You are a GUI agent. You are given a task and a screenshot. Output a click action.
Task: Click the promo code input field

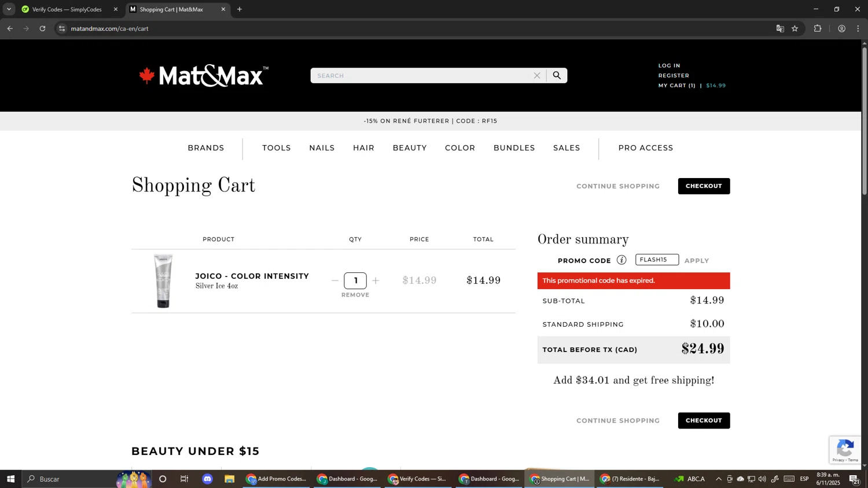657,260
